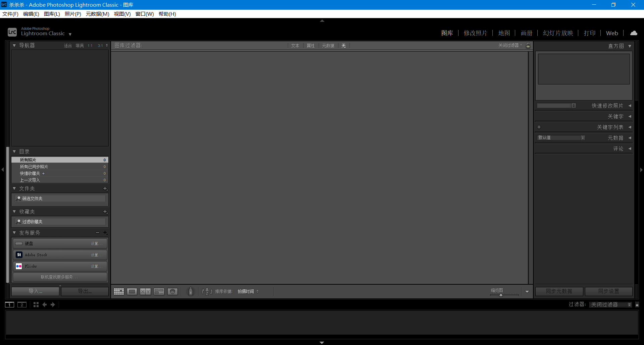Toggle filter switch at filmstrip right end
This screenshot has width=644, height=345.
637,304
